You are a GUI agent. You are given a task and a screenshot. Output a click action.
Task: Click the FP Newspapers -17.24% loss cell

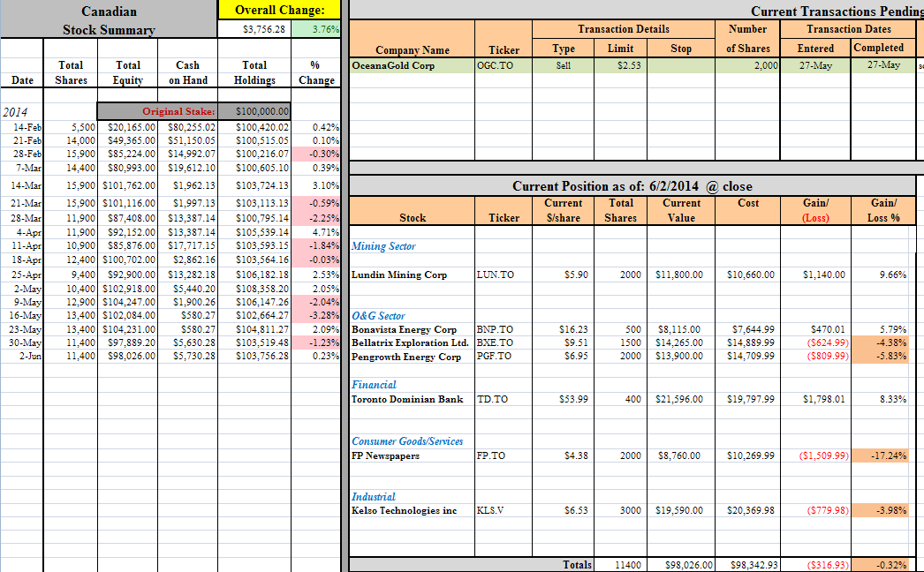coord(883,455)
